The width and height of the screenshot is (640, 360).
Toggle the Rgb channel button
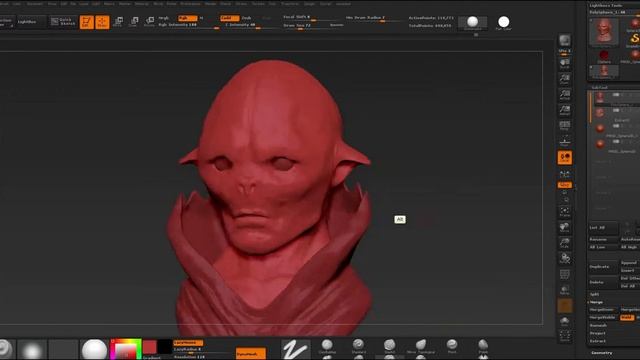pyautogui.click(x=187, y=18)
